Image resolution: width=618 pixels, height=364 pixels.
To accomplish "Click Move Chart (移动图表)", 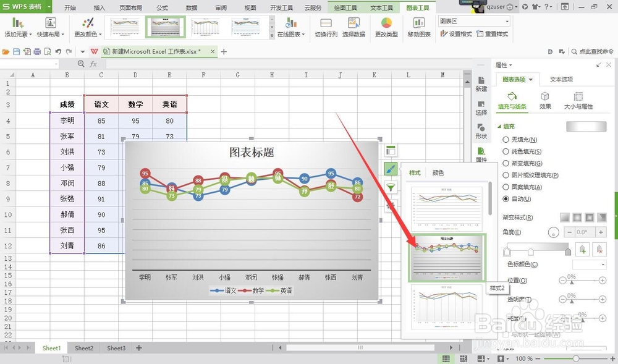I will click(419, 27).
